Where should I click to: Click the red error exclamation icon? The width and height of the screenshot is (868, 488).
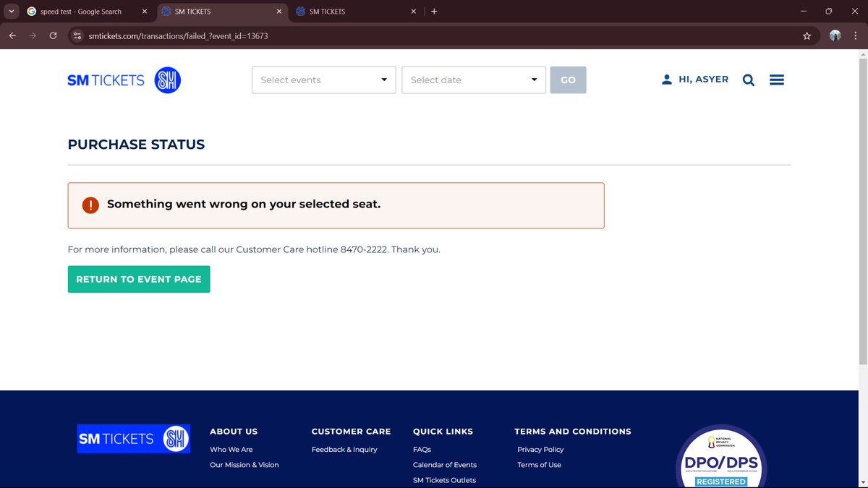(x=90, y=205)
